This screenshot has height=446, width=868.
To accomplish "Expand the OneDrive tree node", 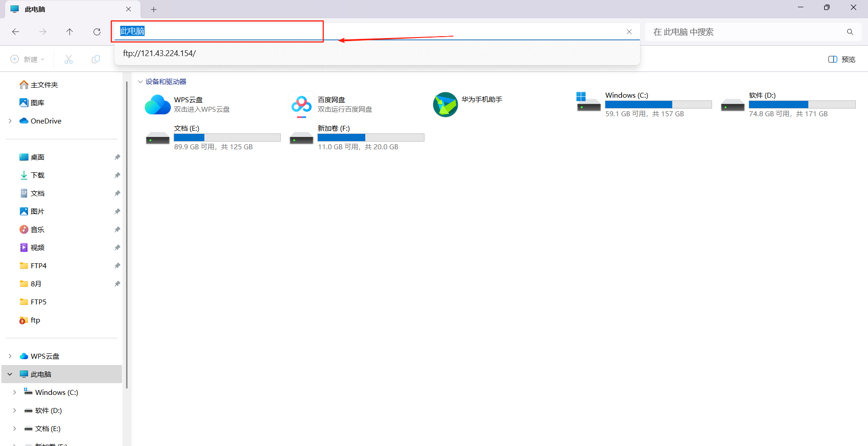I will [10, 121].
